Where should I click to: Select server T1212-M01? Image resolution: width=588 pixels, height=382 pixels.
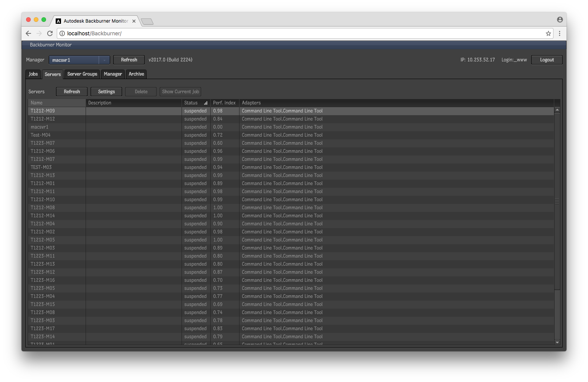coord(291,184)
